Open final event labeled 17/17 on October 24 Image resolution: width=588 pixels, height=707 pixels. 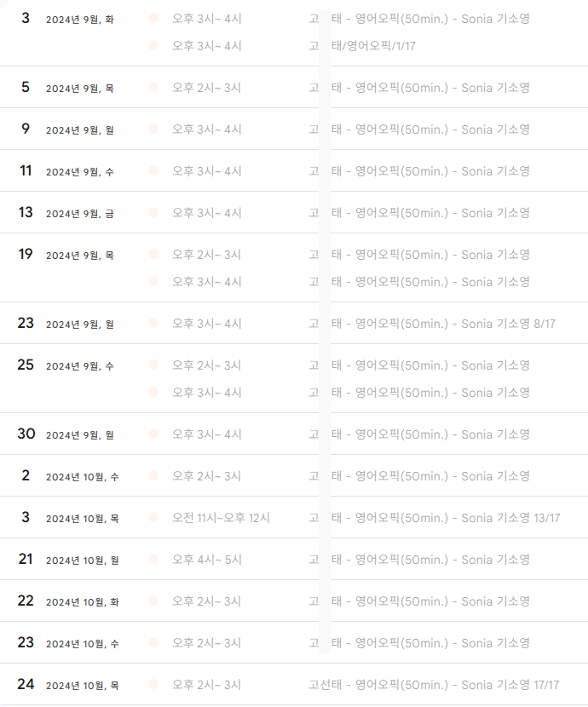tap(434, 685)
